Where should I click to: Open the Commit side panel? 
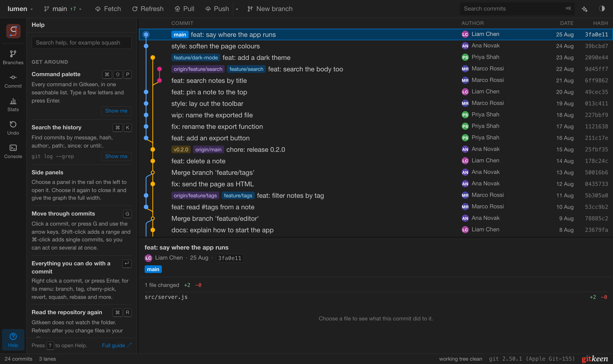(x=13, y=81)
